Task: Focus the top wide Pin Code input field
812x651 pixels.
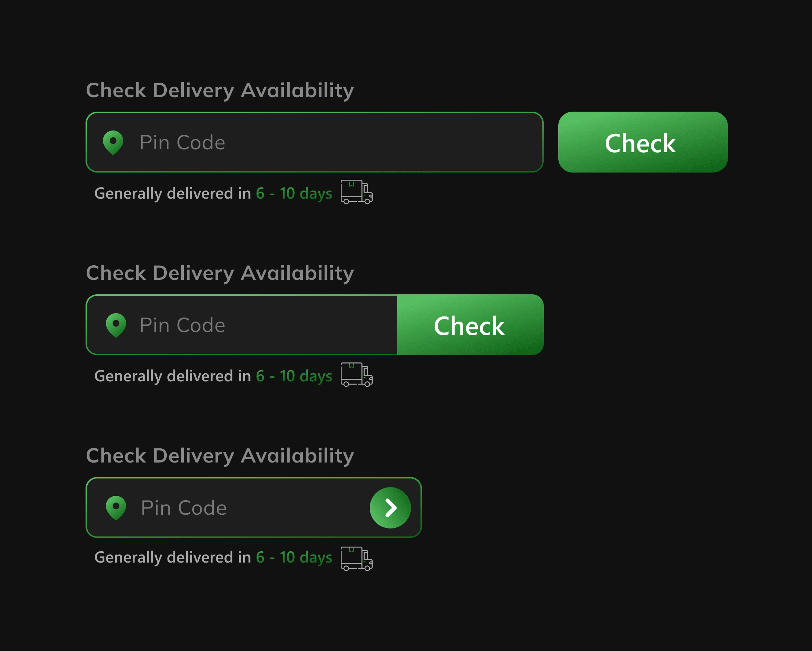Action: coord(315,142)
